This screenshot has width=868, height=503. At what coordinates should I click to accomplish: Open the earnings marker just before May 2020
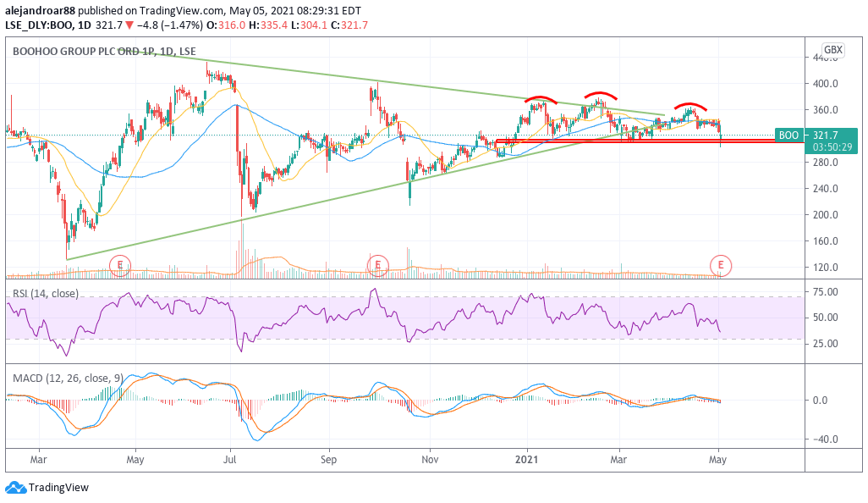pyautogui.click(x=120, y=266)
